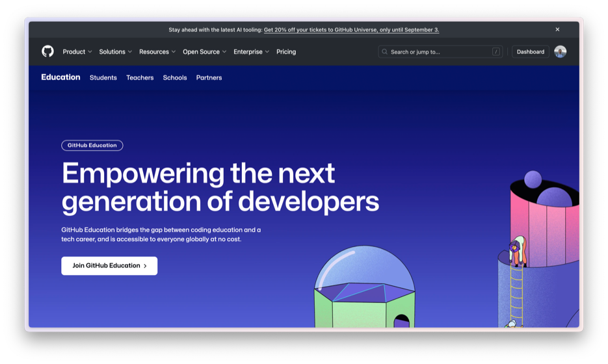
Task: Dismiss the GitHub Universe announcement banner
Action: tap(557, 29)
